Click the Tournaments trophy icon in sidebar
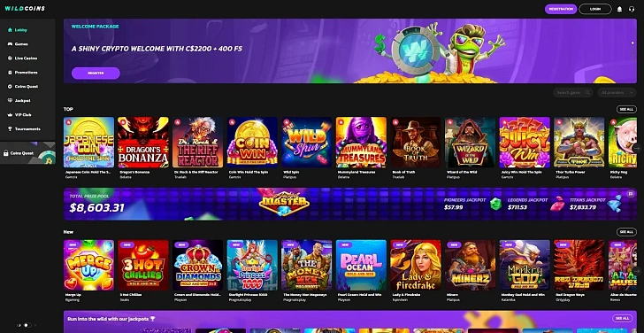The width and height of the screenshot is (644, 333). pyautogui.click(x=10, y=129)
